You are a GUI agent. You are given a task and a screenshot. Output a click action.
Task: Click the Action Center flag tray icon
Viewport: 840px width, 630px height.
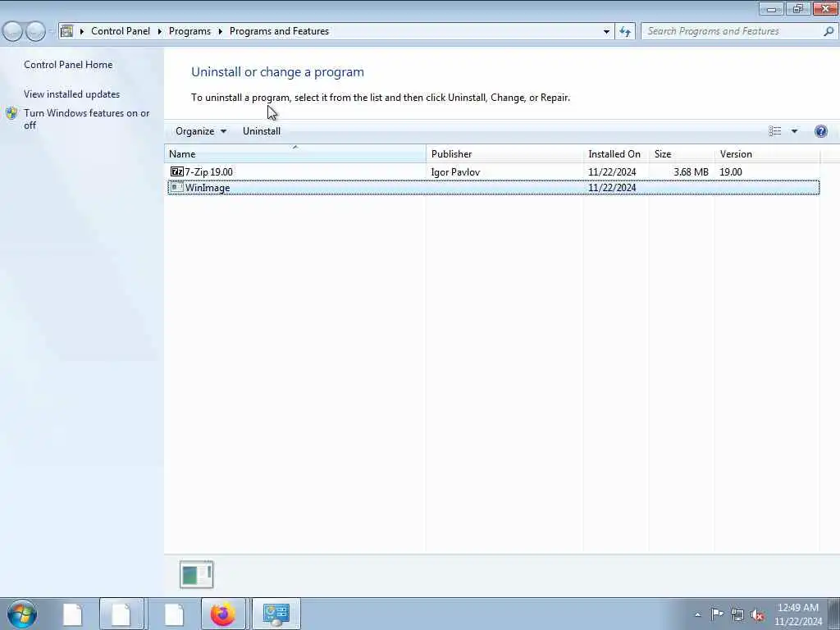coord(717,614)
